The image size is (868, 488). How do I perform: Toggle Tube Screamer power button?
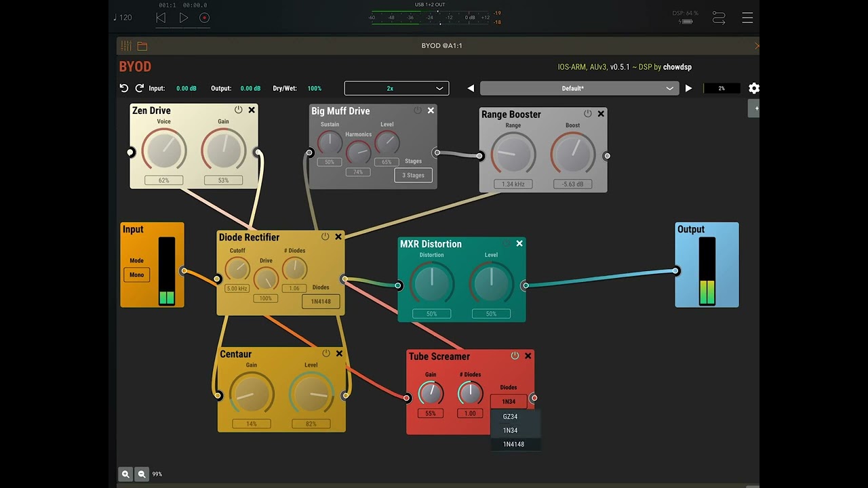[x=515, y=356]
